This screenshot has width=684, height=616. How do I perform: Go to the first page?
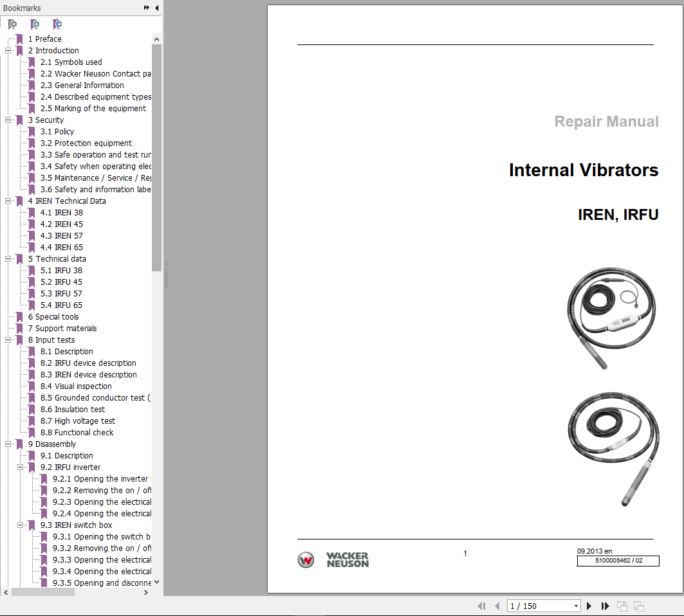481,606
